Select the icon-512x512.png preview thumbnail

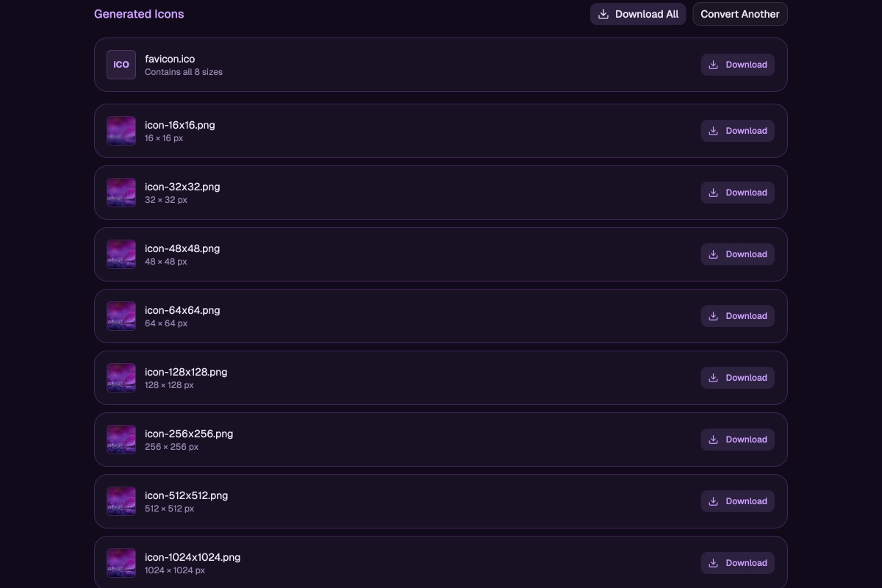[x=121, y=501]
